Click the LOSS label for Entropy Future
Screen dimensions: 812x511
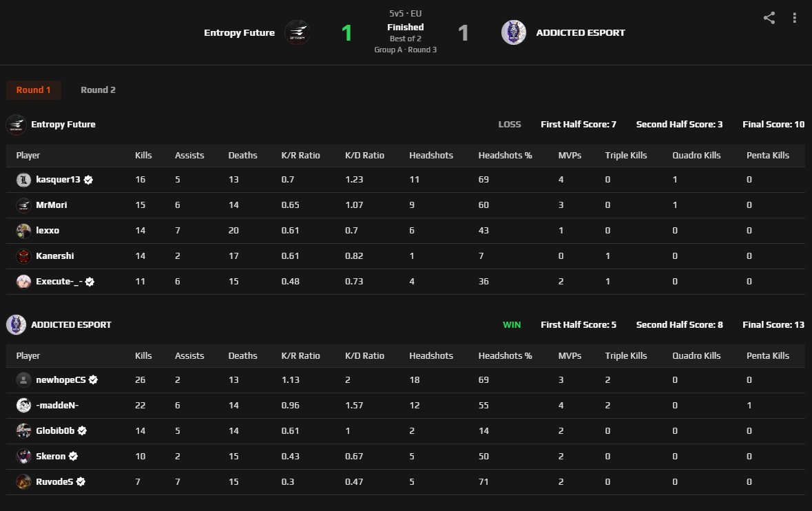510,124
